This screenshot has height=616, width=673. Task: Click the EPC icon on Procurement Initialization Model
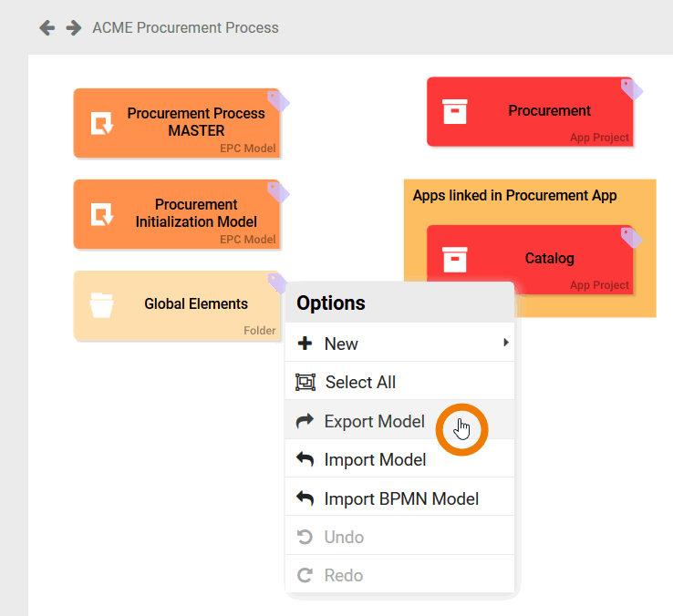pyautogui.click(x=101, y=214)
